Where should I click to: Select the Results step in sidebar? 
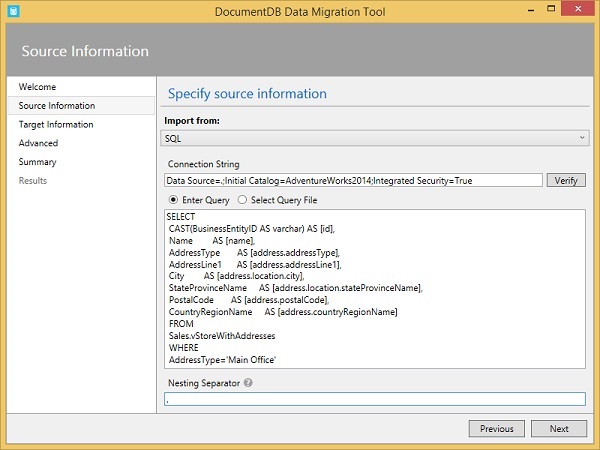point(32,181)
